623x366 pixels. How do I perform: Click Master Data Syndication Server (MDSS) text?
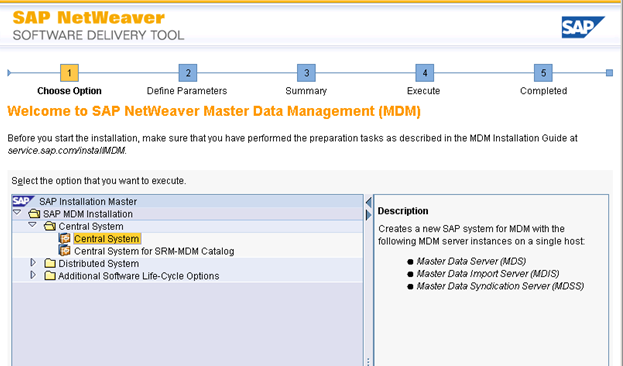[500, 286]
